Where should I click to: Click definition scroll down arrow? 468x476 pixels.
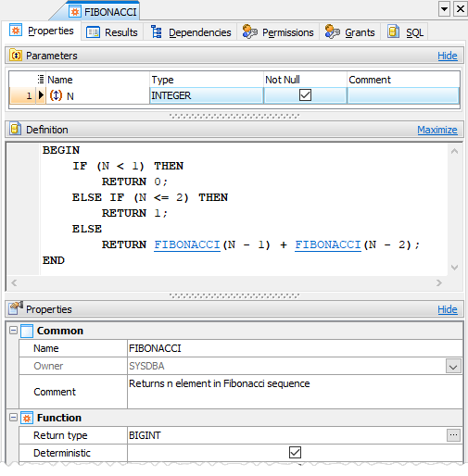(x=454, y=268)
